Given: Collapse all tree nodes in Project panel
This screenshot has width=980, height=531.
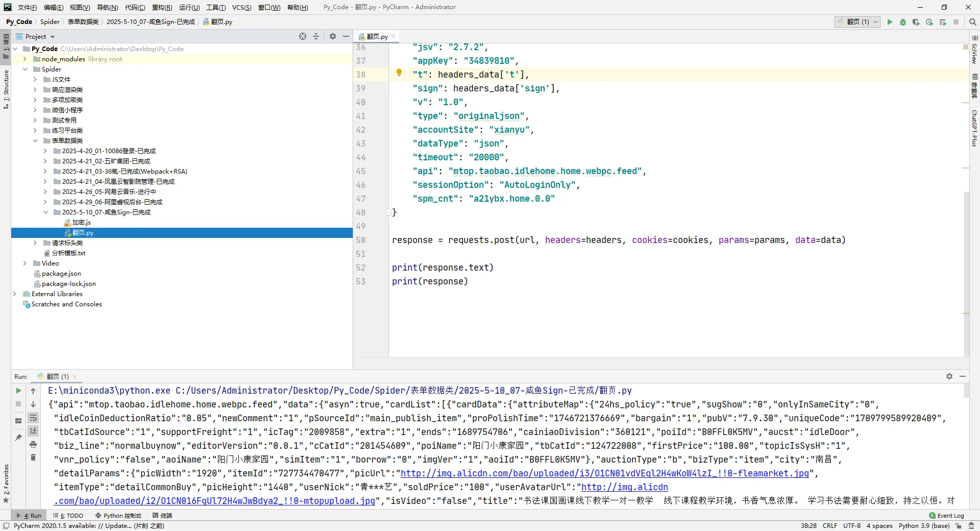Looking at the screenshot, I should point(316,36).
